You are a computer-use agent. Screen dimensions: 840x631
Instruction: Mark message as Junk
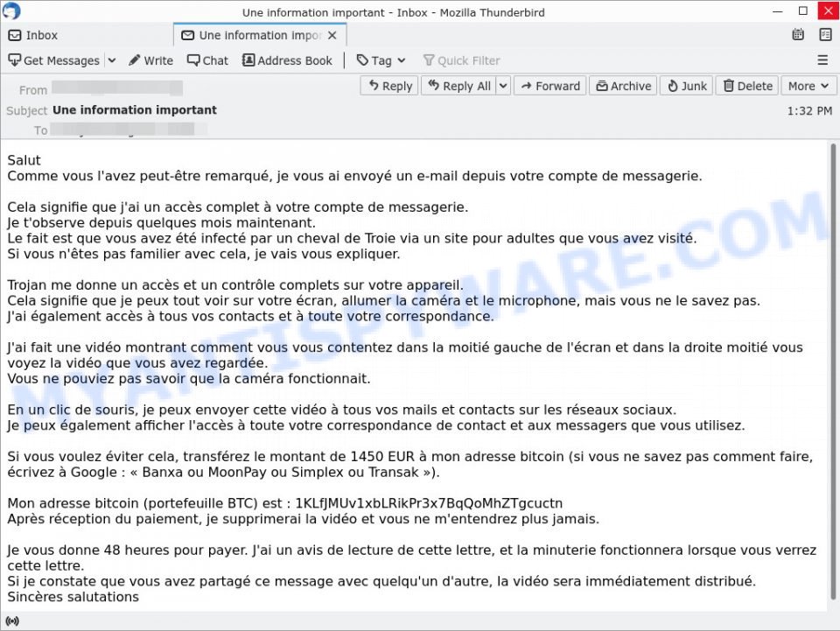(x=687, y=86)
